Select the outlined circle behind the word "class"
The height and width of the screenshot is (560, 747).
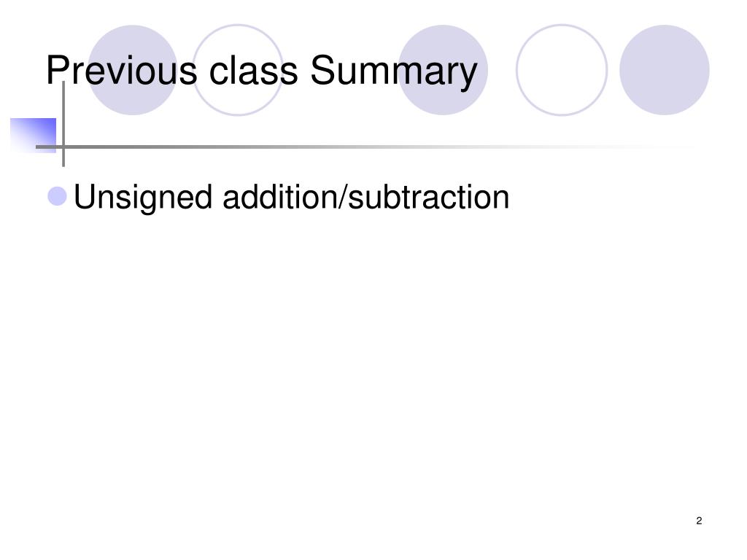tap(238, 70)
